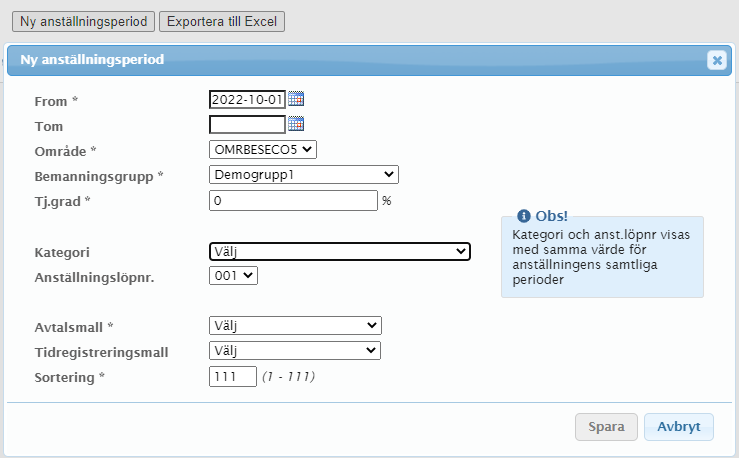Screen dimensions: 739x458
Task: Open the calendar picker beside From date
Action: click(296, 99)
